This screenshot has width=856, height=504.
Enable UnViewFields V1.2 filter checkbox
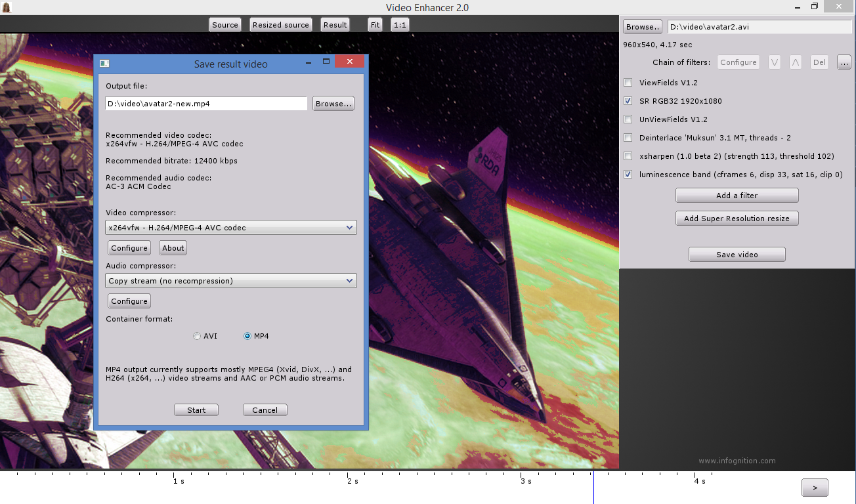click(628, 119)
